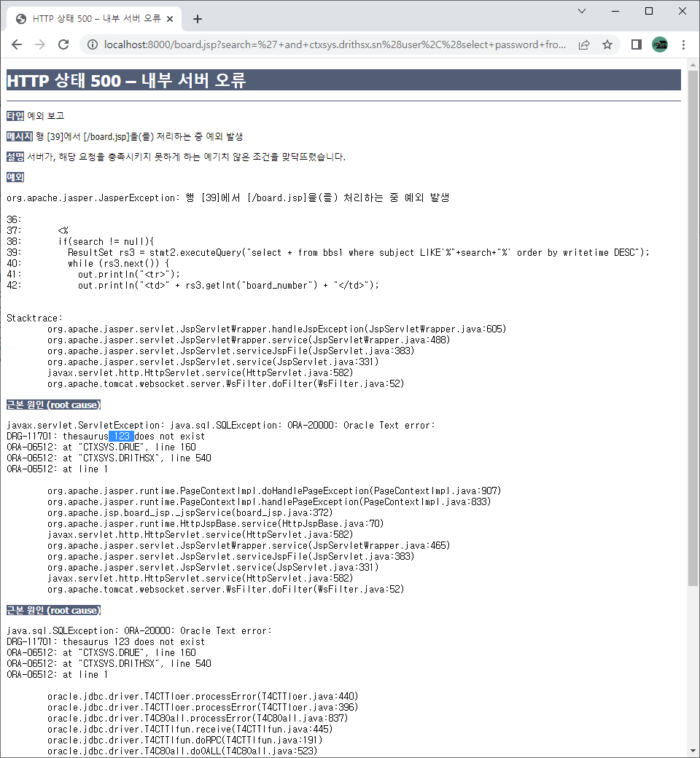Minimize the Chrome window

(x=615, y=11)
